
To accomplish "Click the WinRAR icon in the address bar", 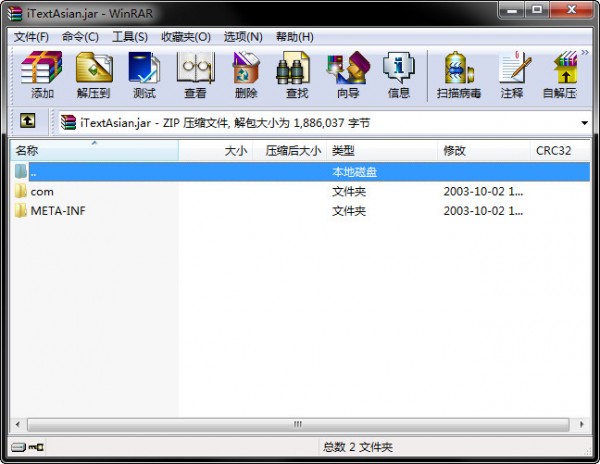I will tap(68, 122).
